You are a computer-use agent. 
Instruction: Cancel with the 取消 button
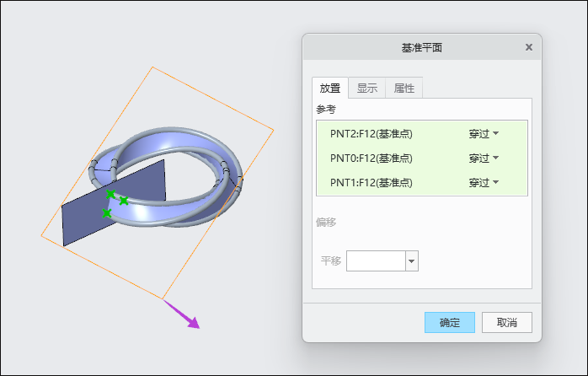point(506,322)
